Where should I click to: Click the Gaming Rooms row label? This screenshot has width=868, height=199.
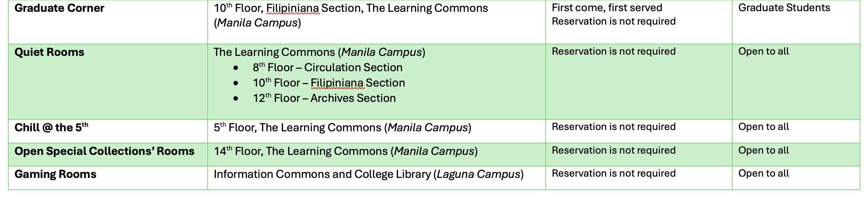(55, 174)
